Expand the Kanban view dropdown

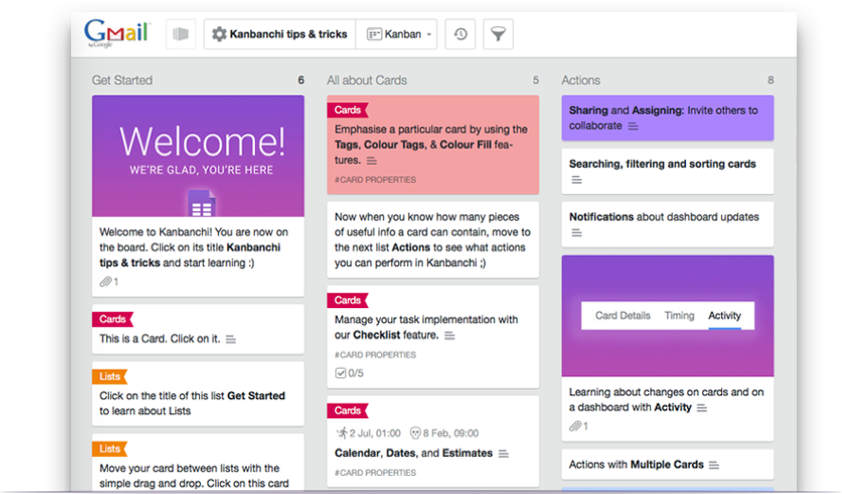point(396,34)
